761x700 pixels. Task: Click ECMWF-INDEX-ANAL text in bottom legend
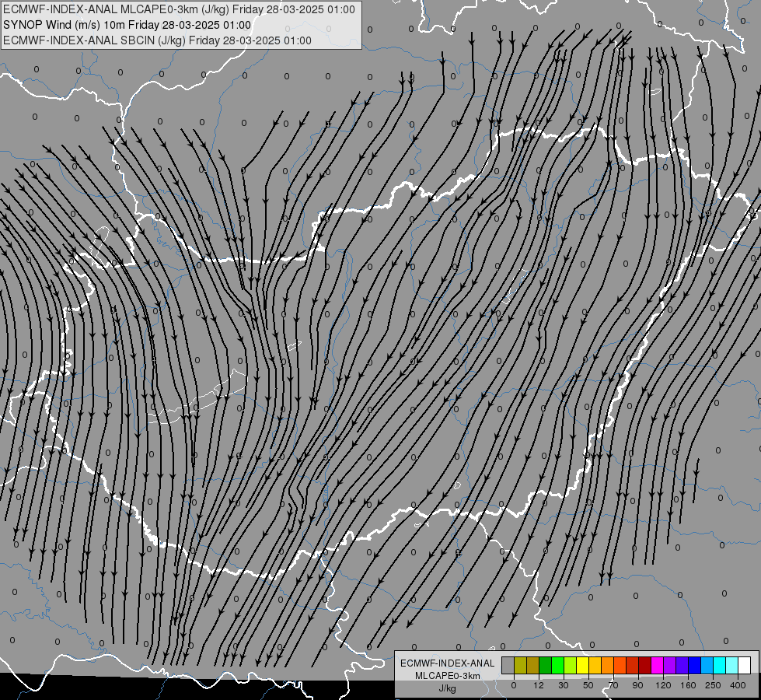click(x=448, y=663)
